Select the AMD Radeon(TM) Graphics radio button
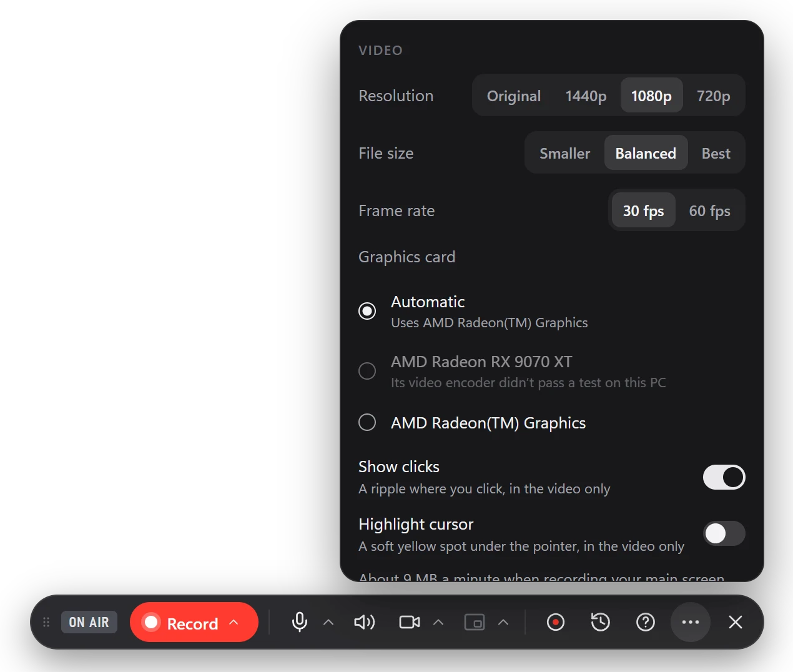 367,422
